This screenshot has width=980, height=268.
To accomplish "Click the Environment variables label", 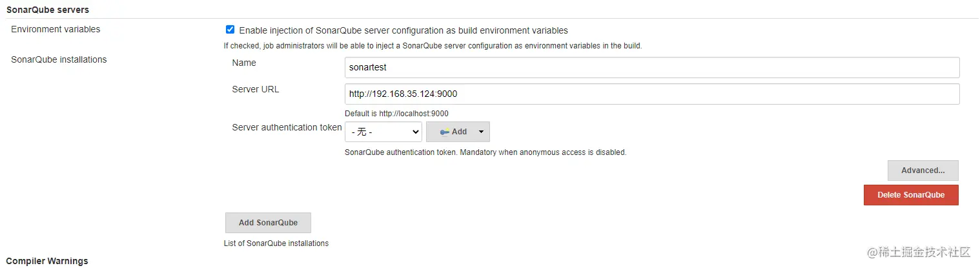I will (56, 29).
